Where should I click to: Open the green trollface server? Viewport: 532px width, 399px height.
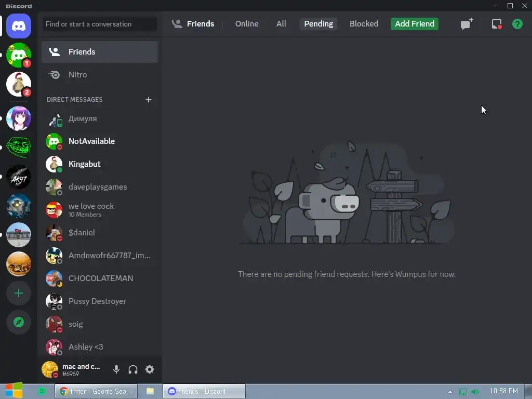point(19,148)
